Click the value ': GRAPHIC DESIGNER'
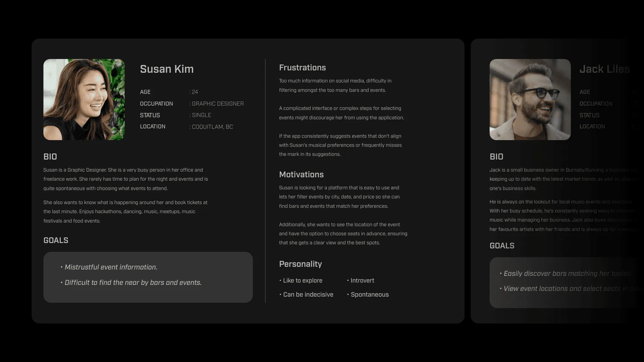 pyautogui.click(x=216, y=104)
